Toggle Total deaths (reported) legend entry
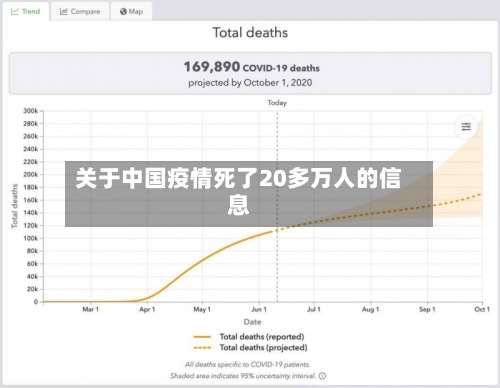 (249, 337)
